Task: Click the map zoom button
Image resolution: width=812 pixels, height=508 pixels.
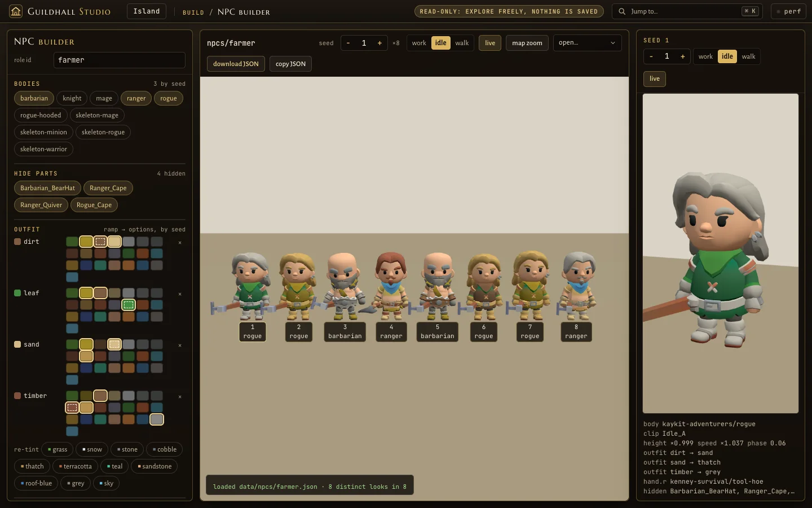Action: tap(527, 43)
